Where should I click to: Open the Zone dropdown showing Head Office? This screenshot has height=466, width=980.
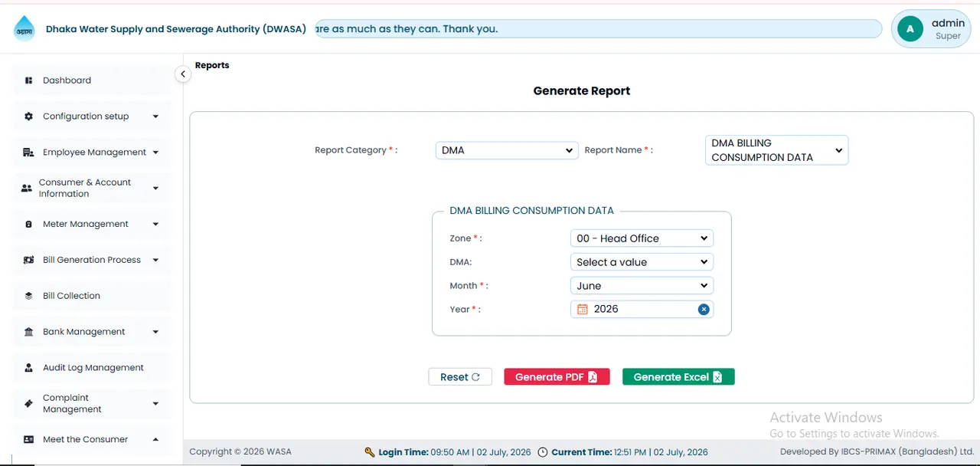[642, 238]
